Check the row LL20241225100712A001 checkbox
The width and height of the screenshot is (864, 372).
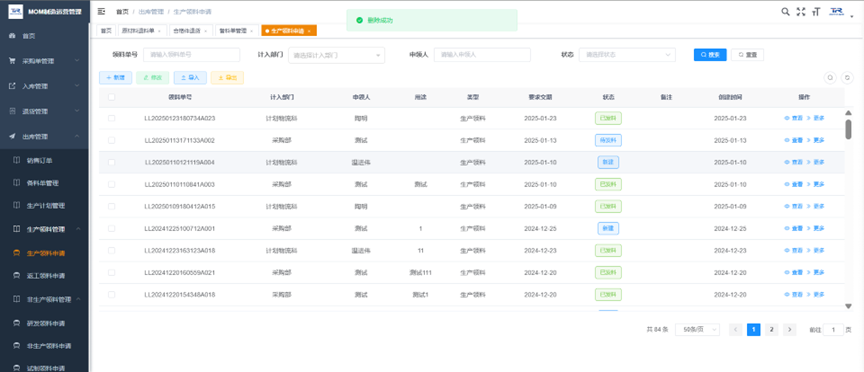click(112, 228)
